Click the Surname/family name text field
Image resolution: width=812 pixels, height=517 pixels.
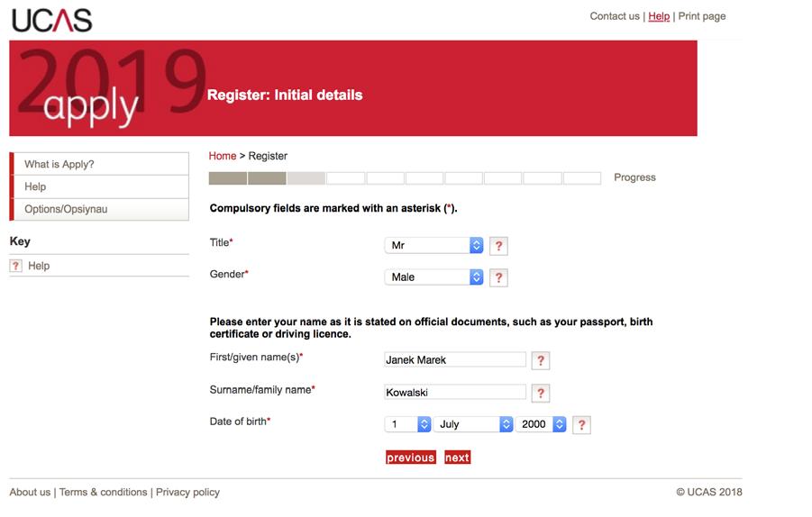click(x=455, y=393)
